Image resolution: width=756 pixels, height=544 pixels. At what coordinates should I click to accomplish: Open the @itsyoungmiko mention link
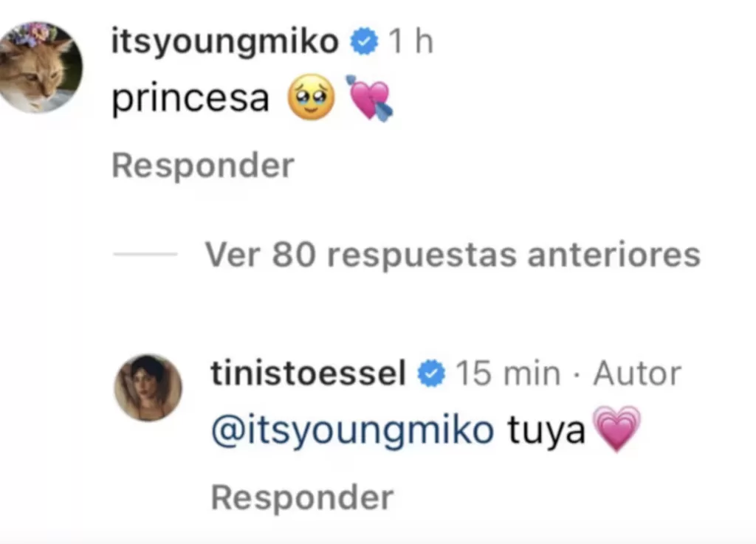[x=352, y=430]
